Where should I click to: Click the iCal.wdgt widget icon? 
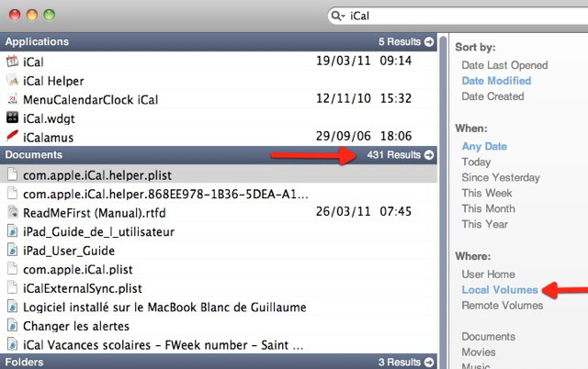point(12,117)
